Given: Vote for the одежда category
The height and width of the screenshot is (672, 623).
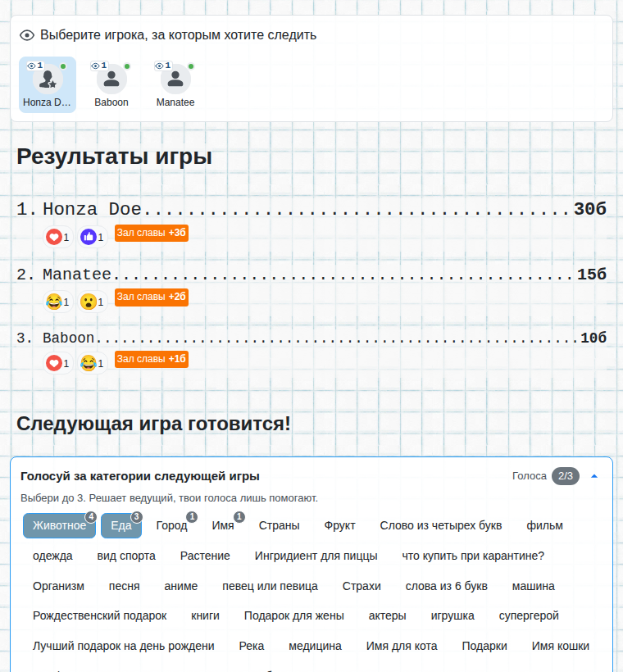Looking at the screenshot, I should click(52, 556).
